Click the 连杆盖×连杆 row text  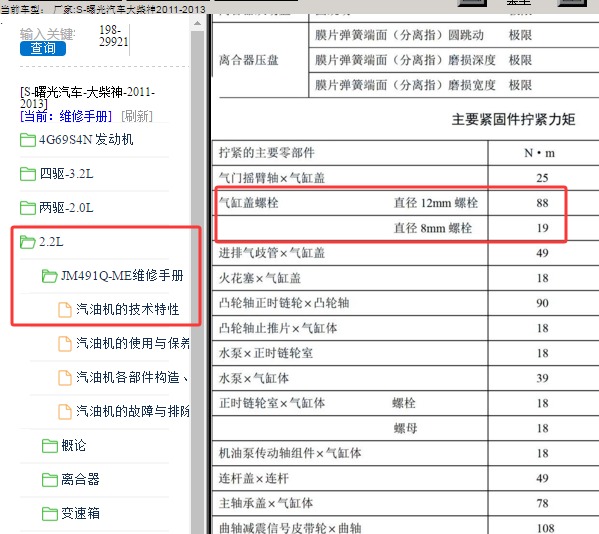click(254, 478)
